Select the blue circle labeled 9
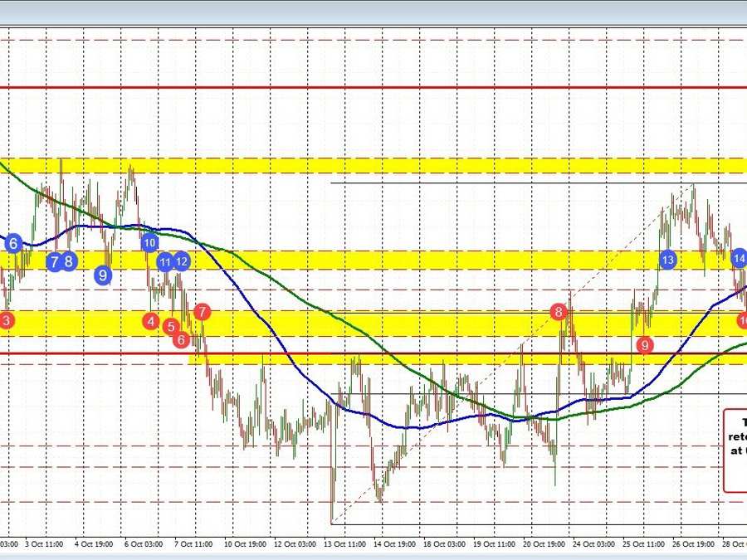The width and height of the screenshot is (747, 560). [x=103, y=275]
